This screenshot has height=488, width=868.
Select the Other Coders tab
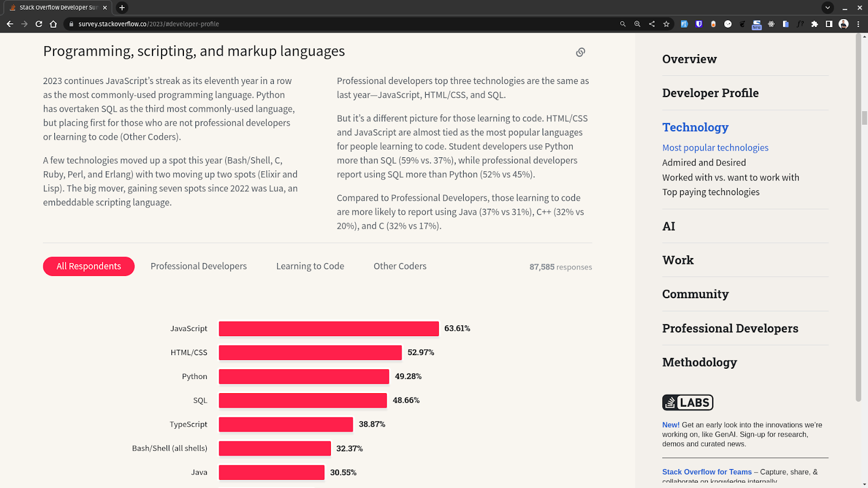(x=400, y=266)
